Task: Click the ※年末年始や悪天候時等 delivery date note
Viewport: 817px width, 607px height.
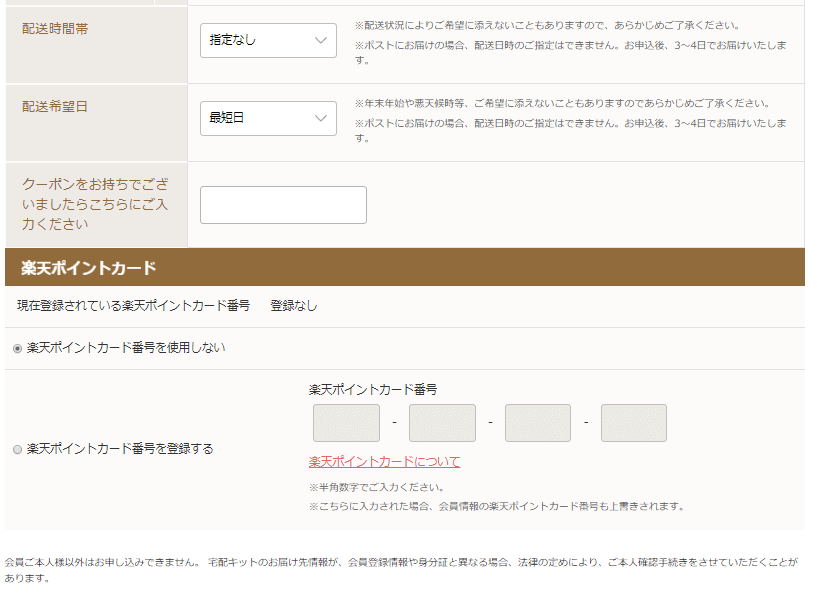Action: 563,103
